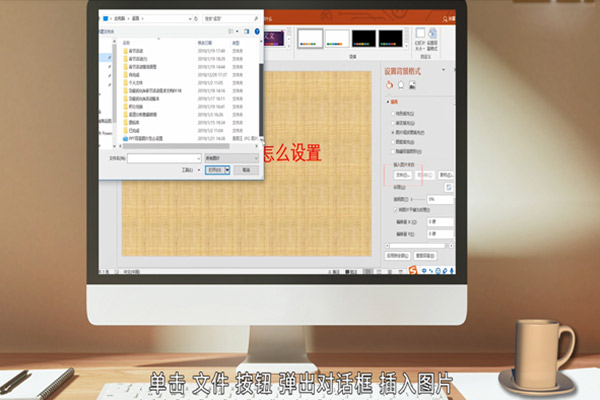Open the address bar history dropdown arrow
This screenshot has width=600, height=400.
coord(190,18)
